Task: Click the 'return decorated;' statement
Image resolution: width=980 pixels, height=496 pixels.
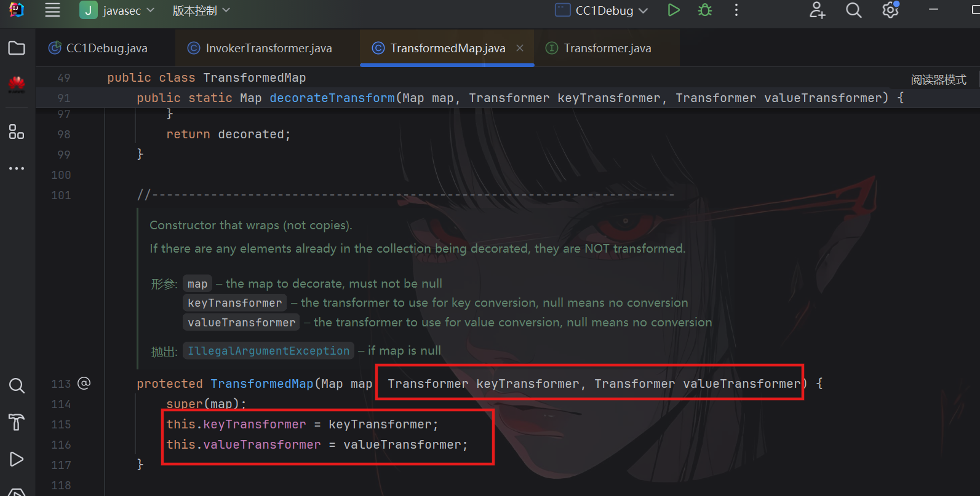Action: point(228,134)
